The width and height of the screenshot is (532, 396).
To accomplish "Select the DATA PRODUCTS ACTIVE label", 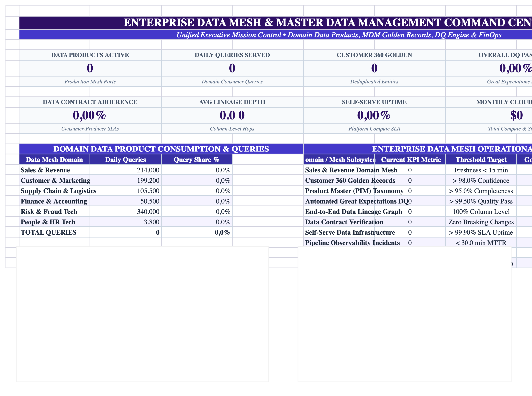I will point(90,55).
